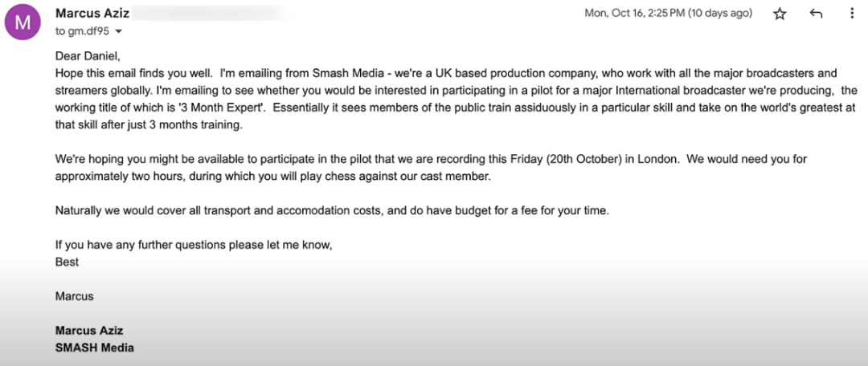
Task: Reply using the arrow icon
Action: 816,14
